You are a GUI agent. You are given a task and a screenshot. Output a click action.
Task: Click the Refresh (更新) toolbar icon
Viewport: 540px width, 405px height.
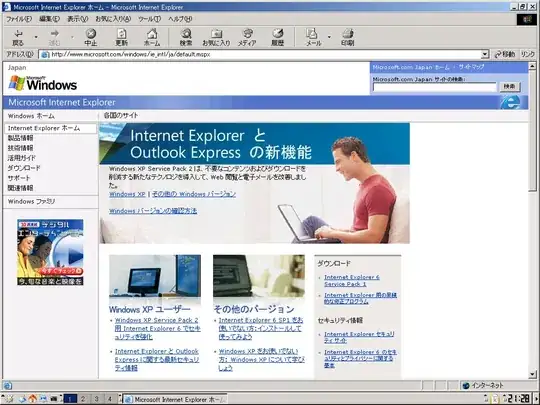(x=121, y=37)
